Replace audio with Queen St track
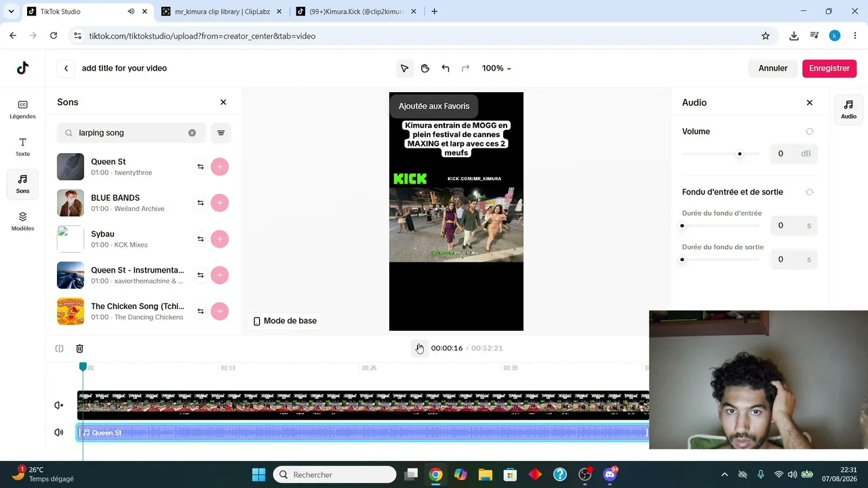The width and height of the screenshot is (868, 488). [200, 167]
